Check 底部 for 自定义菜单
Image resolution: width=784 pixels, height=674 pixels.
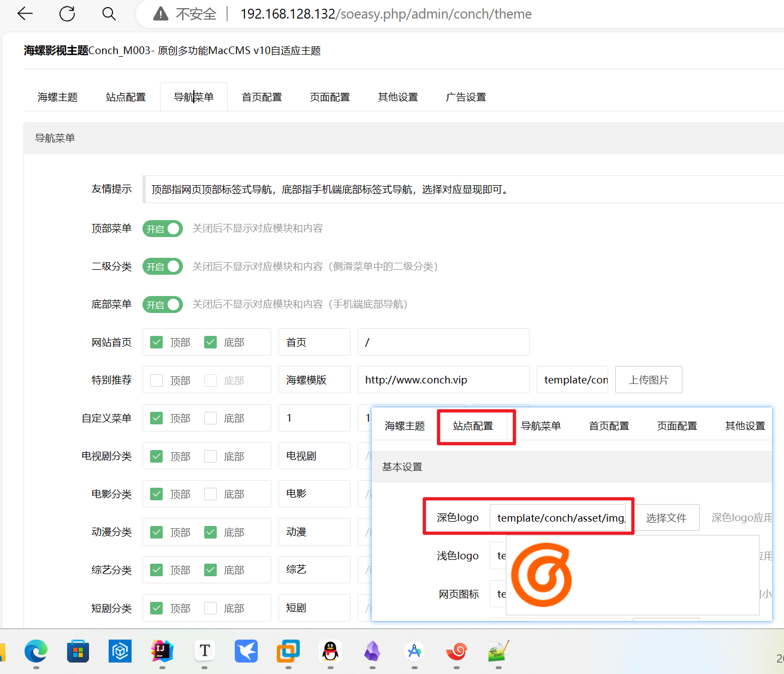tap(211, 418)
